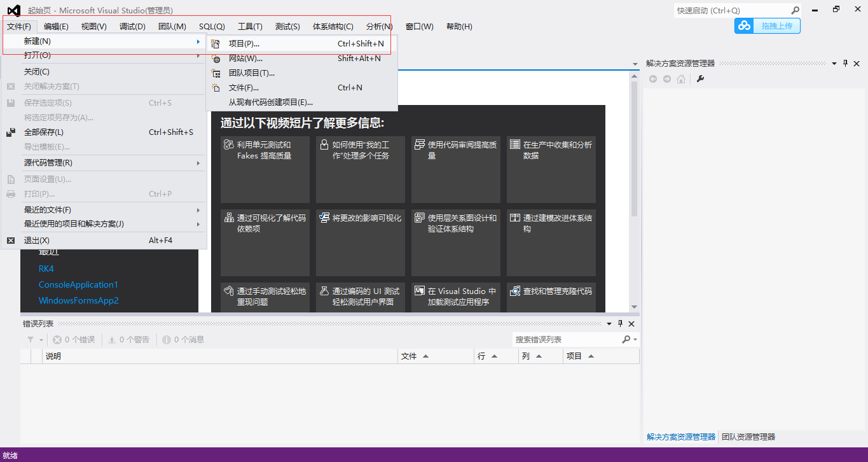The image size is (868, 462).
Task: Click the Quick Launch search magnifier
Action: (x=794, y=11)
